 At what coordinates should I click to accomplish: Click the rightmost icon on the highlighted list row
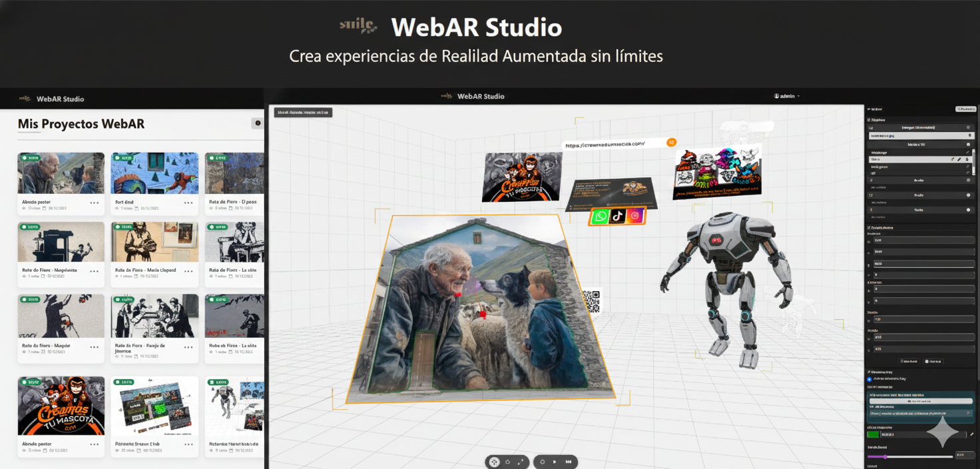tap(967, 159)
